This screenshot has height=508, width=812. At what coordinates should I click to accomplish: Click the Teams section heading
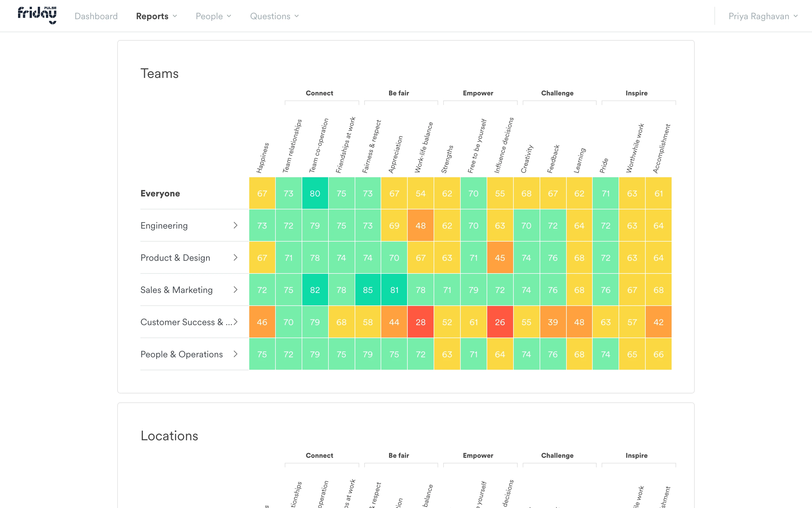click(x=159, y=73)
